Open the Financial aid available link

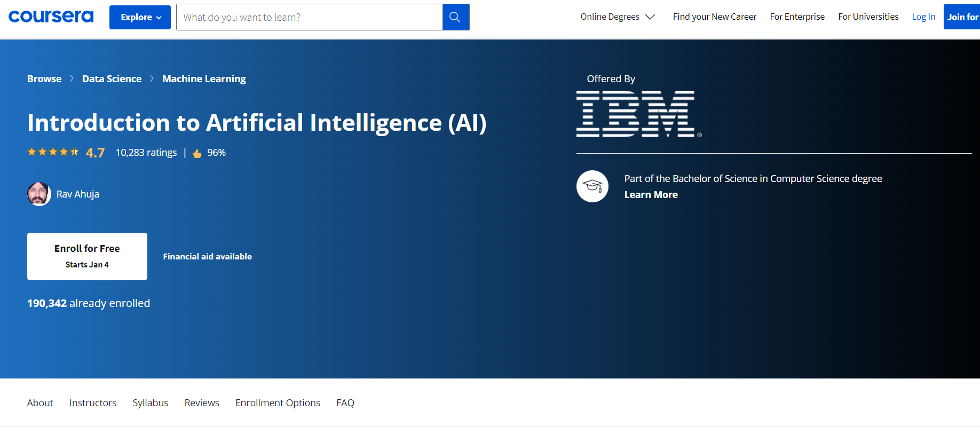click(x=207, y=256)
